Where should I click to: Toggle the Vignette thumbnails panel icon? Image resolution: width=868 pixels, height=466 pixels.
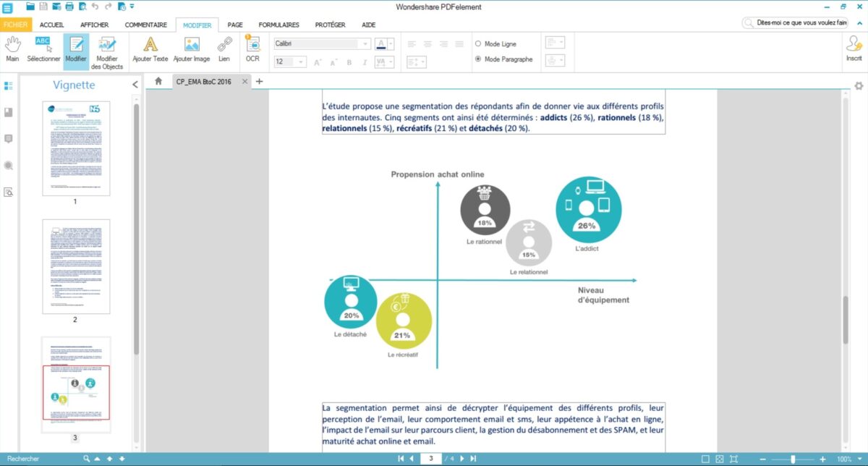(9, 85)
